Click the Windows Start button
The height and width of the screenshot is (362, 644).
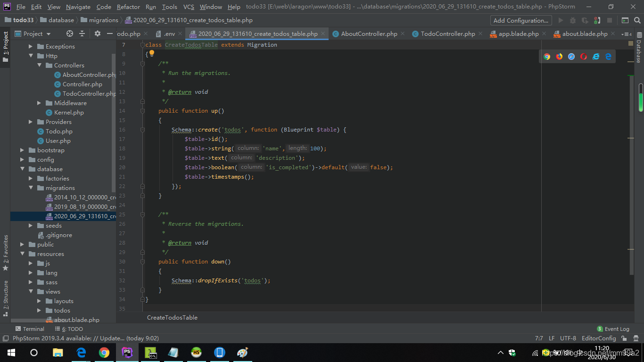coord(11,352)
